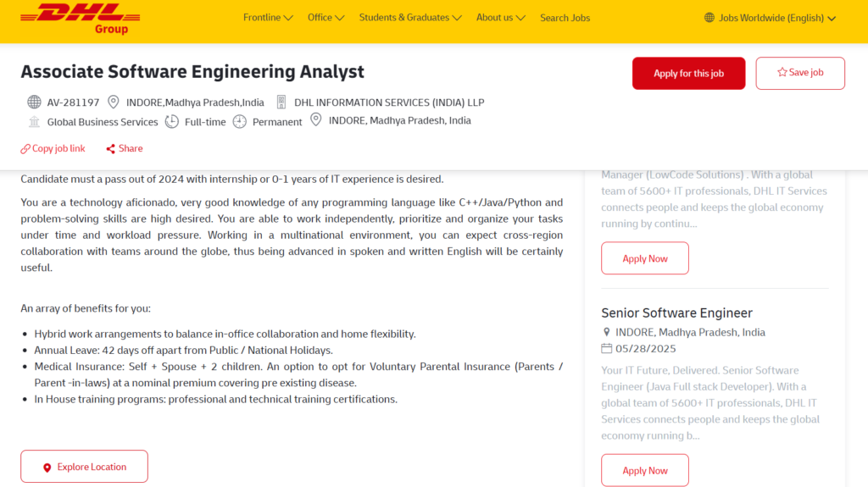Click the star icon on Save job
This screenshot has width=868, height=487.
pyautogui.click(x=782, y=72)
